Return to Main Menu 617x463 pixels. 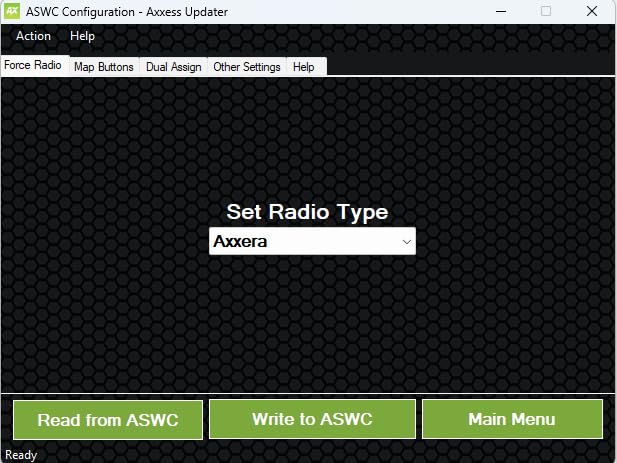[x=512, y=419]
